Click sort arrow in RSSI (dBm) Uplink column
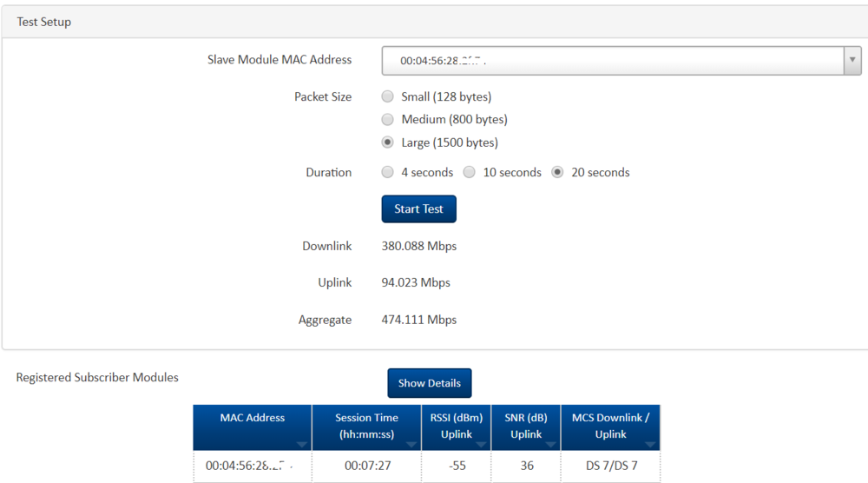This screenshot has height=483, width=868. click(x=481, y=445)
